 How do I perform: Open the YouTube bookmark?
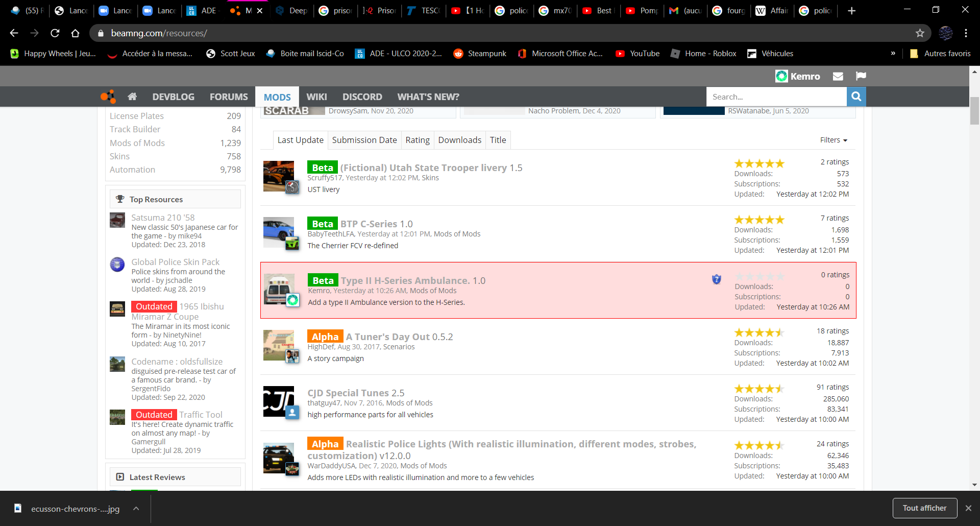[638, 54]
